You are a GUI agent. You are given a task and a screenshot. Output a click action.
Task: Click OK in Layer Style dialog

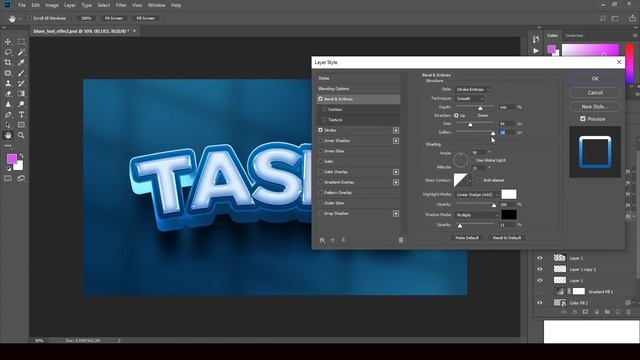[x=595, y=79]
